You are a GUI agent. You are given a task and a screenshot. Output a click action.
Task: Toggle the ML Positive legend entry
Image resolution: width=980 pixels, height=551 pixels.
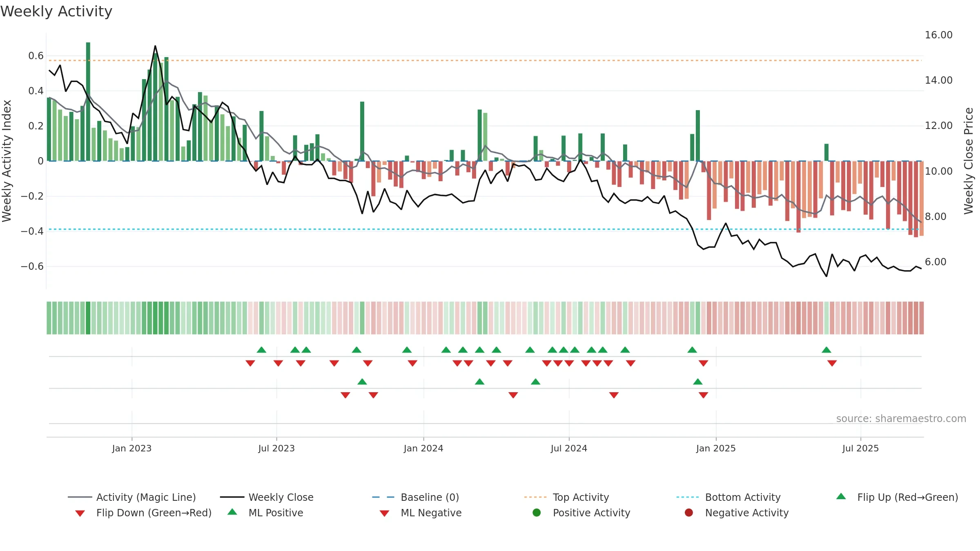pos(265,513)
